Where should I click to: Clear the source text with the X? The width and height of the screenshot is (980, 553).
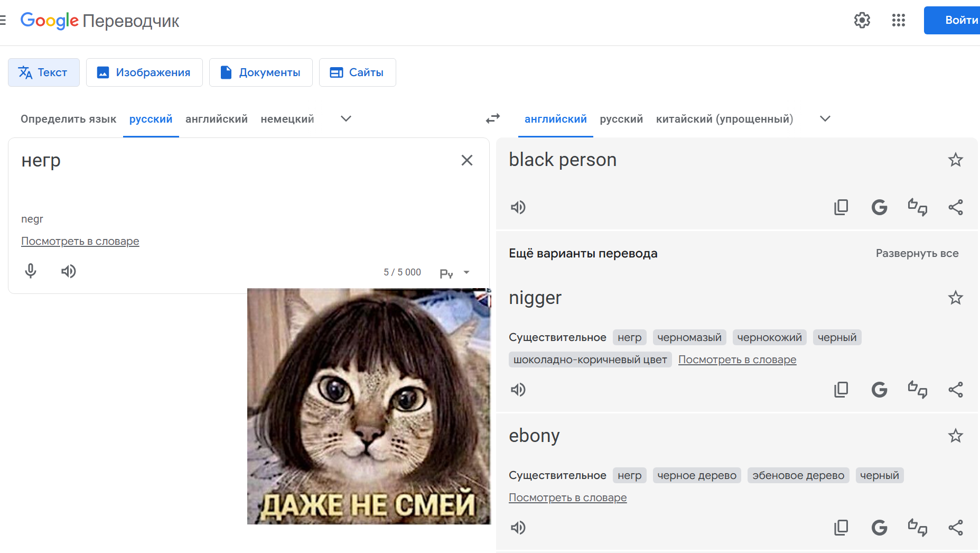tap(466, 160)
